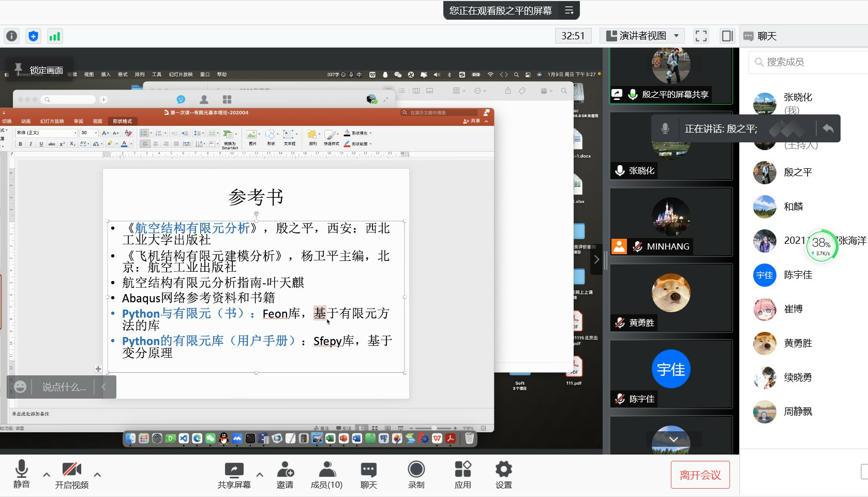Expand audio options arrow beside 静音
The height and width of the screenshot is (497, 868).
pyautogui.click(x=47, y=474)
